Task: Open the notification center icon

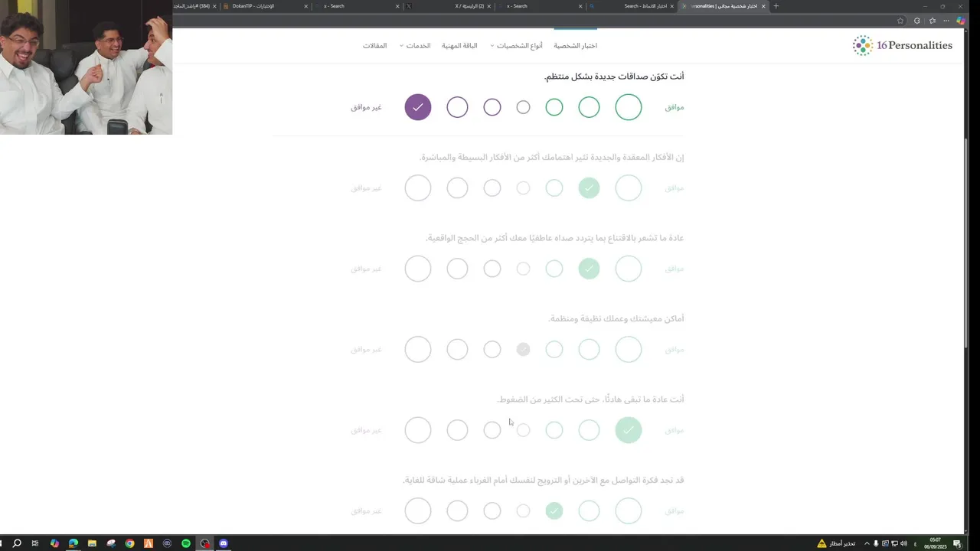Action: tap(957, 543)
